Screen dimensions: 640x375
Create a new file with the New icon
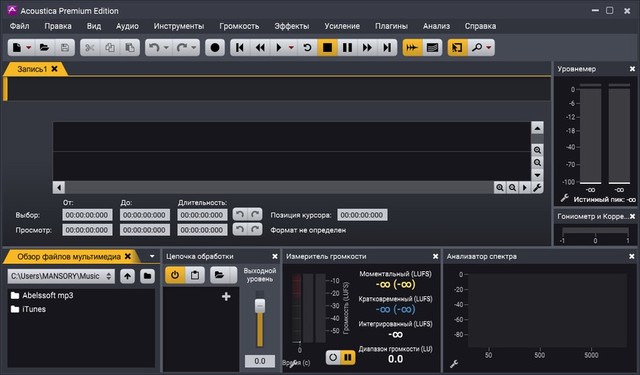click(17, 48)
